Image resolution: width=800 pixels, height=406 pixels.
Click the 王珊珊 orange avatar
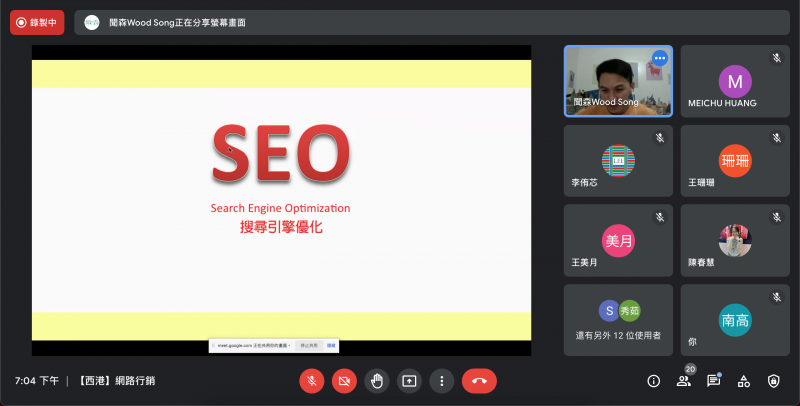coord(735,161)
